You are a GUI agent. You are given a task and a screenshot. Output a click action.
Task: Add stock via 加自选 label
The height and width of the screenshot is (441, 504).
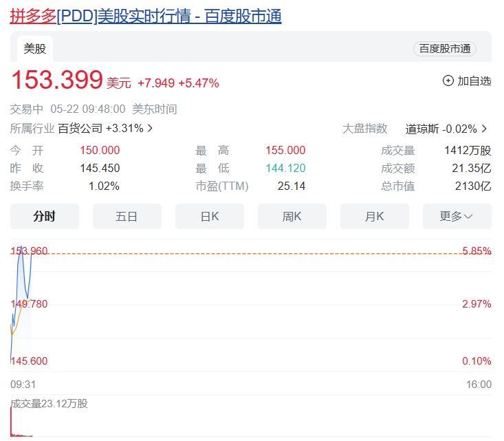tap(474, 80)
